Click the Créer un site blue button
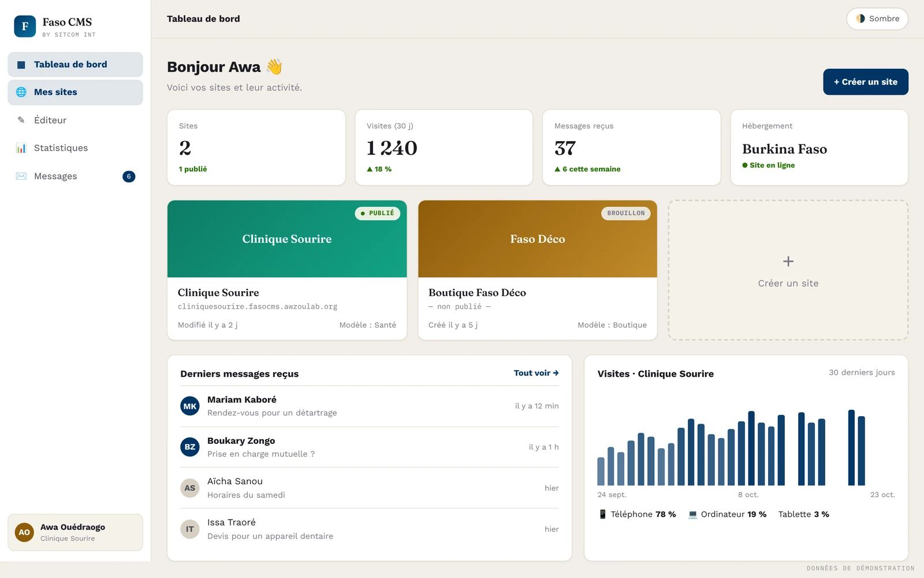The height and width of the screenshot is (578, 924). (x=866, y=81)
